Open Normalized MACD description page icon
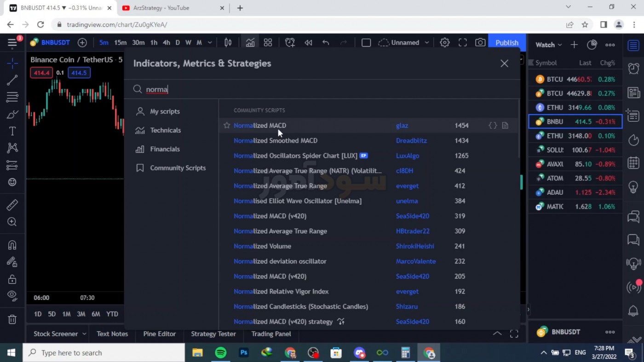This screenshot has height=362, width=644. click(x=505, y=125)
